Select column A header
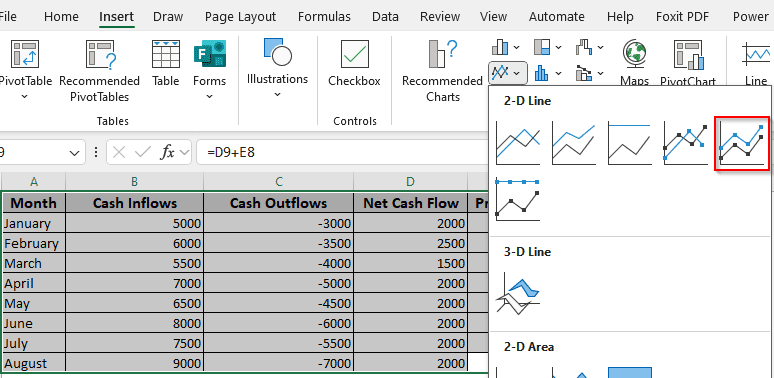The width and height of the screenshot is (774, 378). pyautogui.click(x=34, y=182)
